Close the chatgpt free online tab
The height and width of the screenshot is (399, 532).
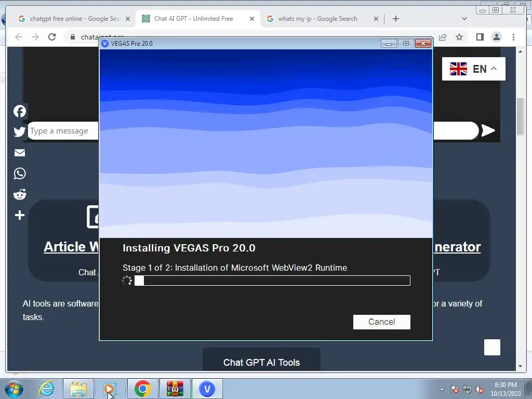click(x=128, y=19)
